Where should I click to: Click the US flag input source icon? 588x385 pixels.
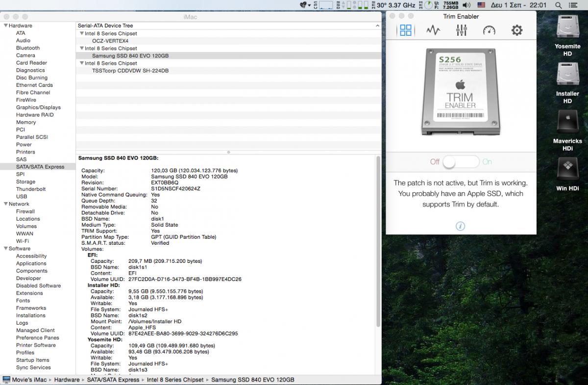coord(481,5)
